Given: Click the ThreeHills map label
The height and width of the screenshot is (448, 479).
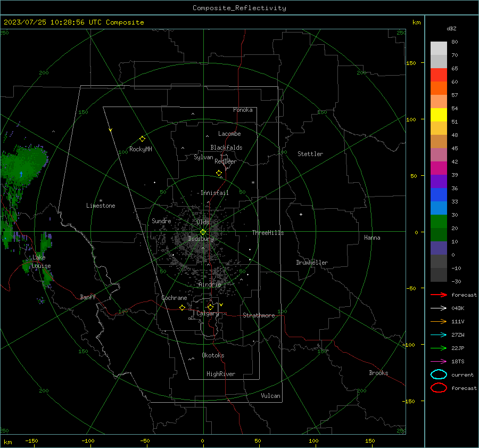Looking at the screenshot, I should 268,233.
